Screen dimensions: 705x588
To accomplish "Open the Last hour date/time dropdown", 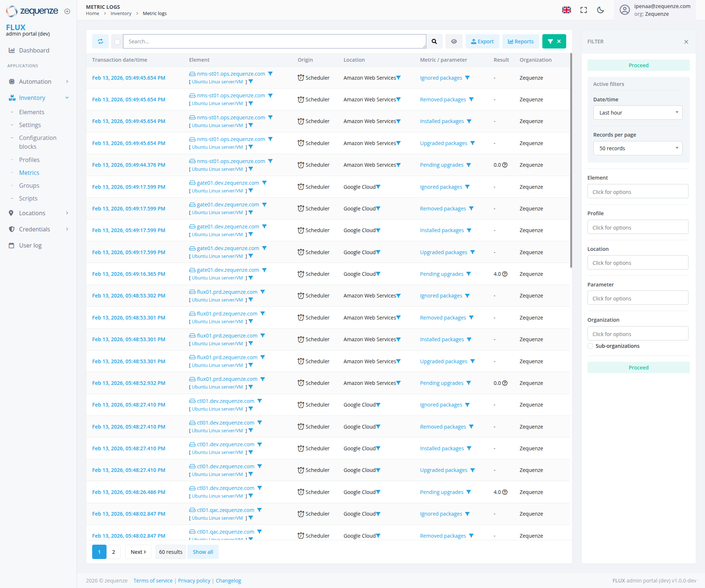I will tap(638, 112).
